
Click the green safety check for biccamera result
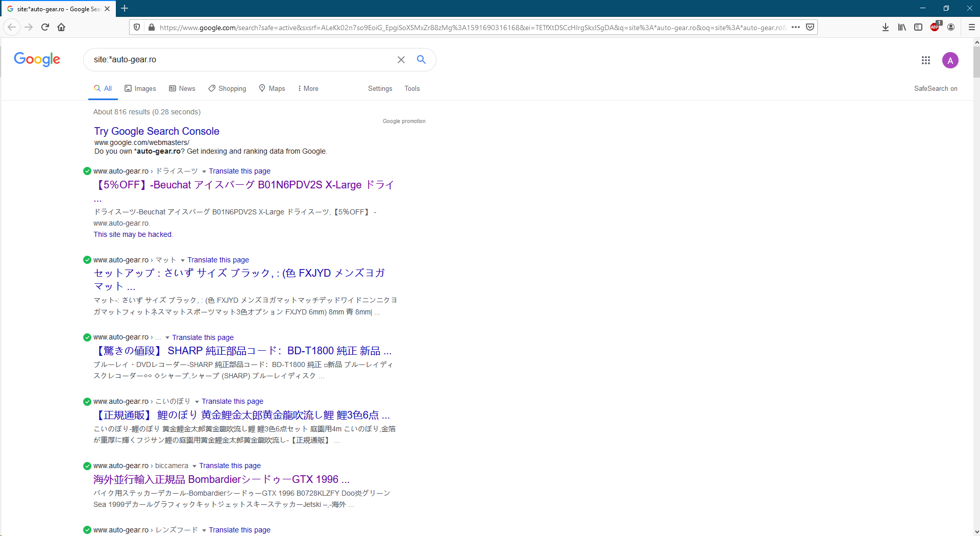[x=87, y=466]
